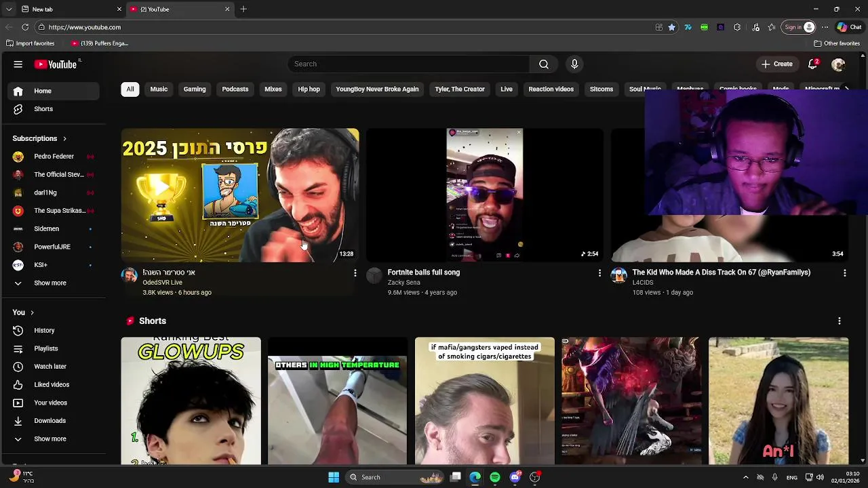
Task: Select the Reaction videos chip
Action: pyautogui.click(x=551, y=89)
